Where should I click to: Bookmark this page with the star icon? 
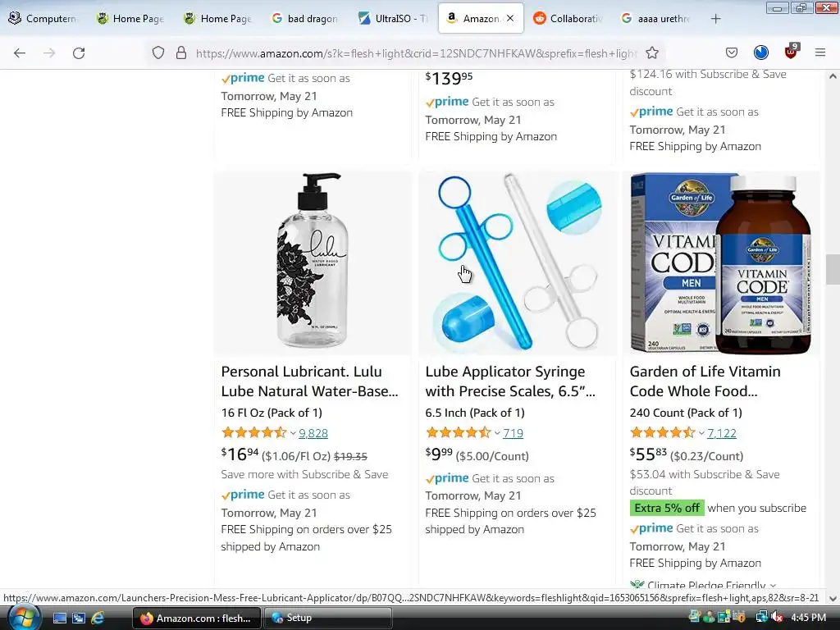click(x=651, y=53)
